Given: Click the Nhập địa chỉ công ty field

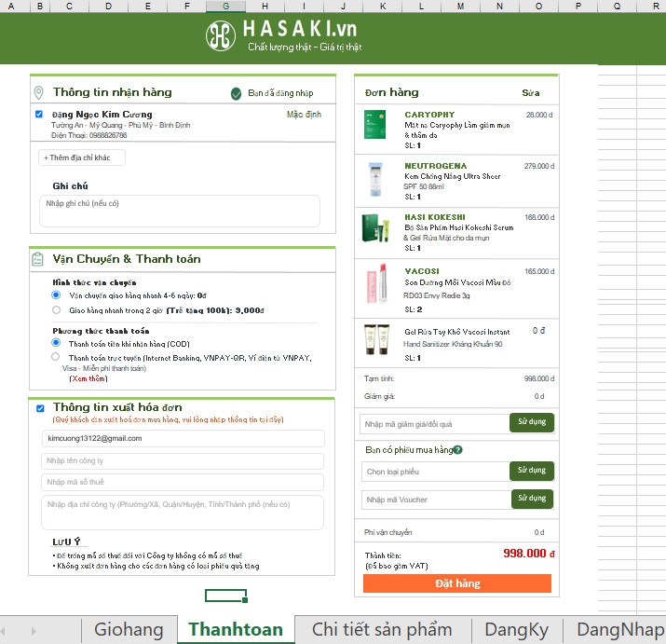Looking at the screenshot, I should click(x=183, y=513).
